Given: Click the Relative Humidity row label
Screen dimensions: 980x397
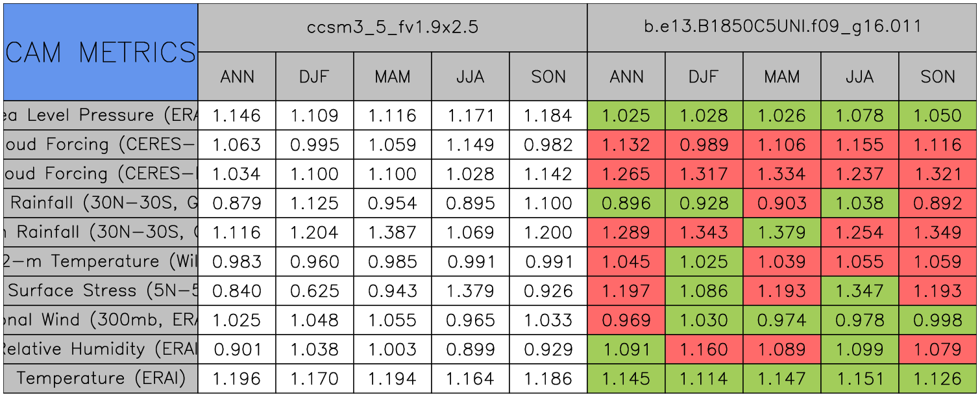Looking at the screenshot, I should click(x=101, y=349).
